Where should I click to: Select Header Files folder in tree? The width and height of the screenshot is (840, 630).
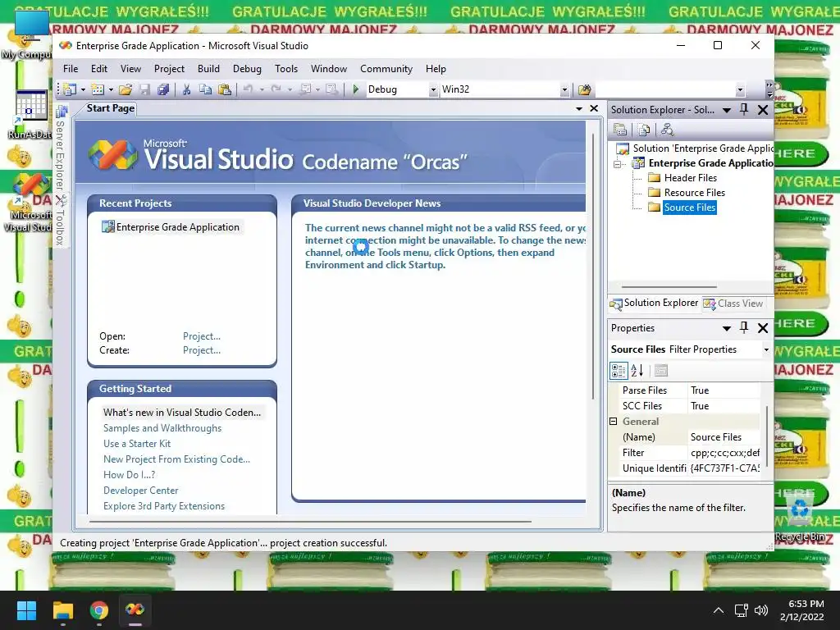point(690,178)
